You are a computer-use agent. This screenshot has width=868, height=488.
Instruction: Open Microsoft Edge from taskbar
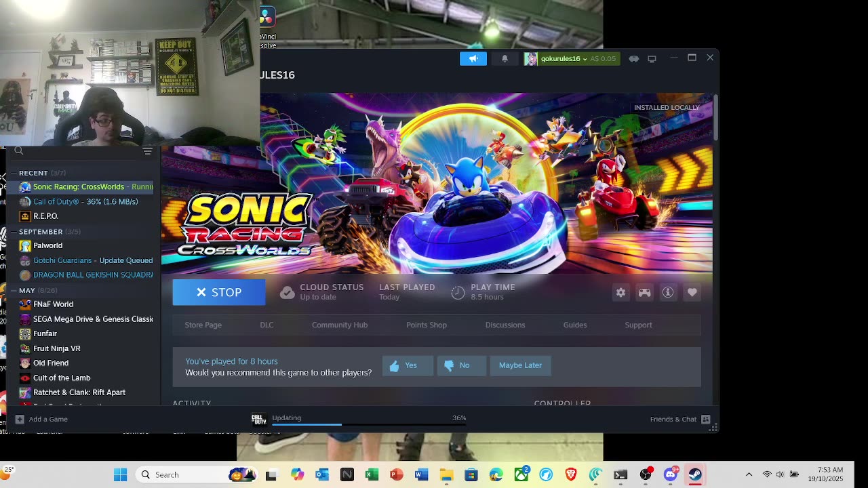click(496, 474)
